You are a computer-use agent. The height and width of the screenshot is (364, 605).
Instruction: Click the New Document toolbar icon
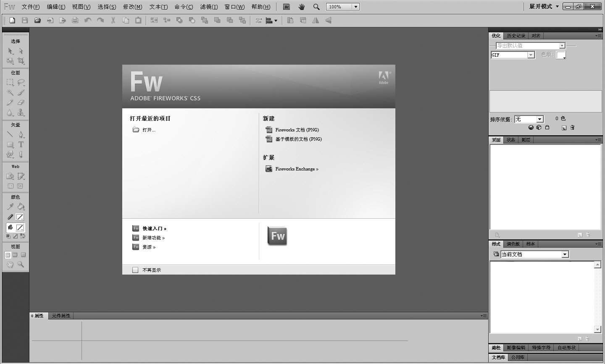[x=12, y=20]
